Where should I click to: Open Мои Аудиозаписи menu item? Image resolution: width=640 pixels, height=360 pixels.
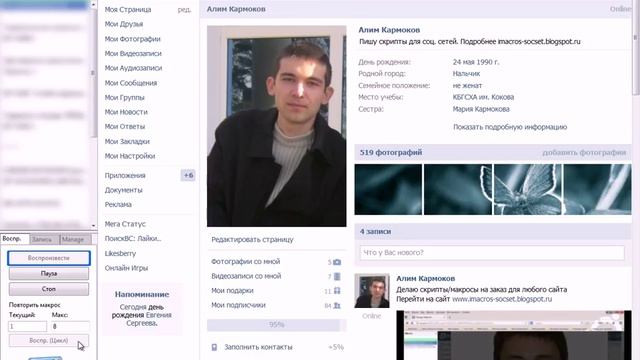tap(133, 68)
